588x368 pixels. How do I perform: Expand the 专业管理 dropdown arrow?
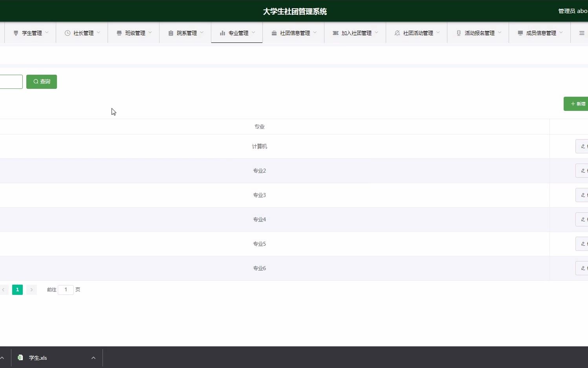pos(253,32)
